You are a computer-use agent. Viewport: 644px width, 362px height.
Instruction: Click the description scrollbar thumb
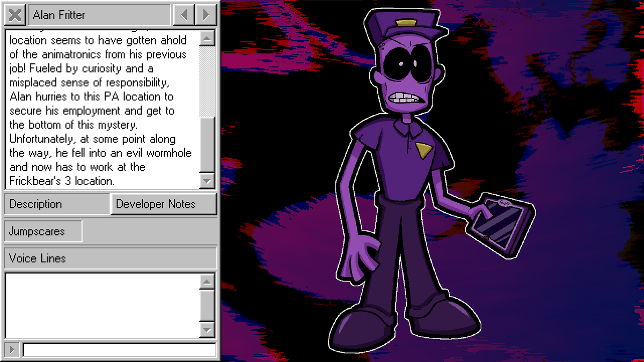tap(207, 145)
